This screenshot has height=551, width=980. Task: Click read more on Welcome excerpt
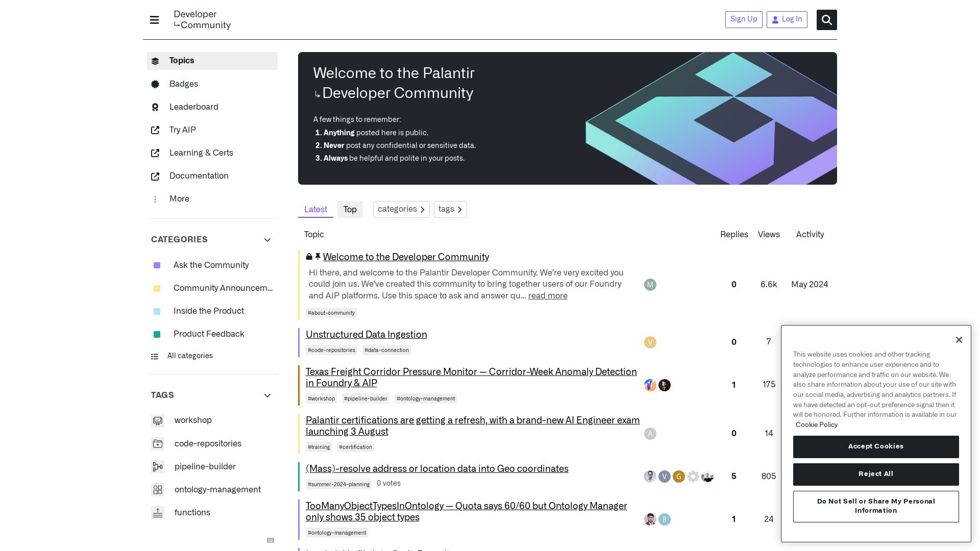548,296
